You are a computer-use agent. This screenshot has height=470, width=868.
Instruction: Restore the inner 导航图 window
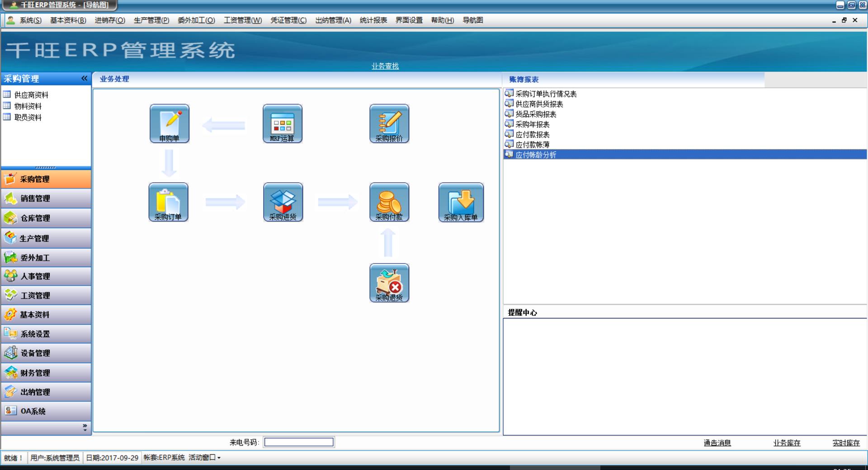coord(844,20)
